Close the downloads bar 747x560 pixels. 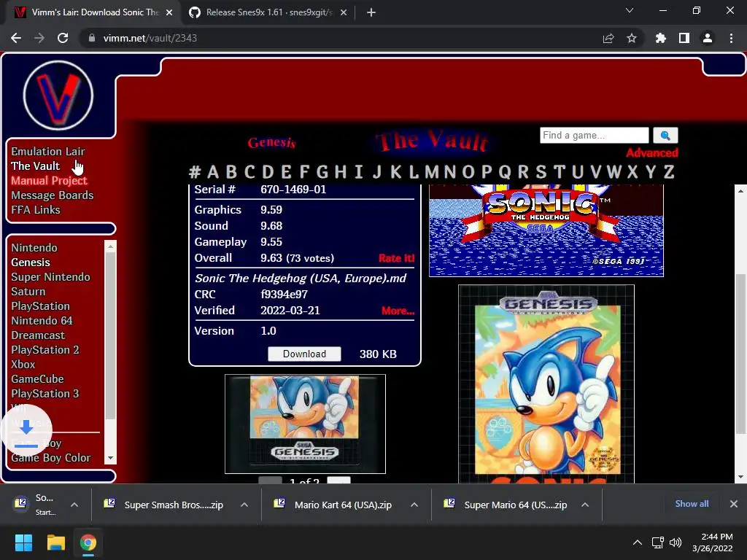(x=734, y=504)
